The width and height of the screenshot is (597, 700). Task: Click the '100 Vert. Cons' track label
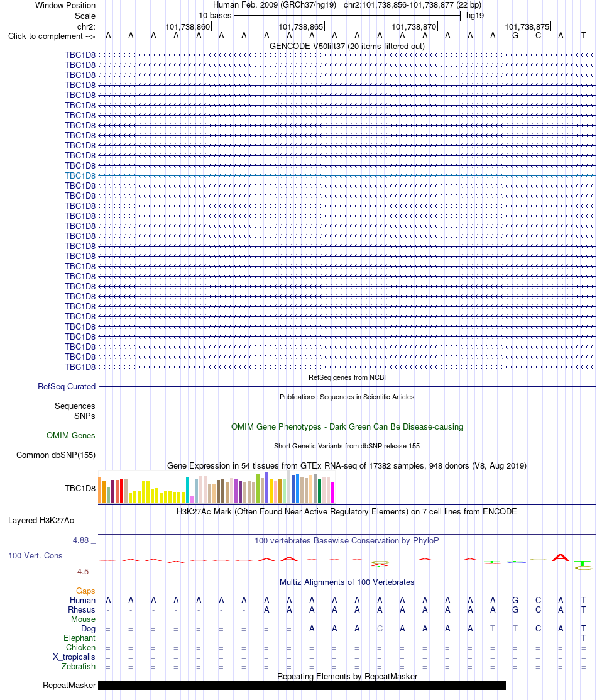35,556
